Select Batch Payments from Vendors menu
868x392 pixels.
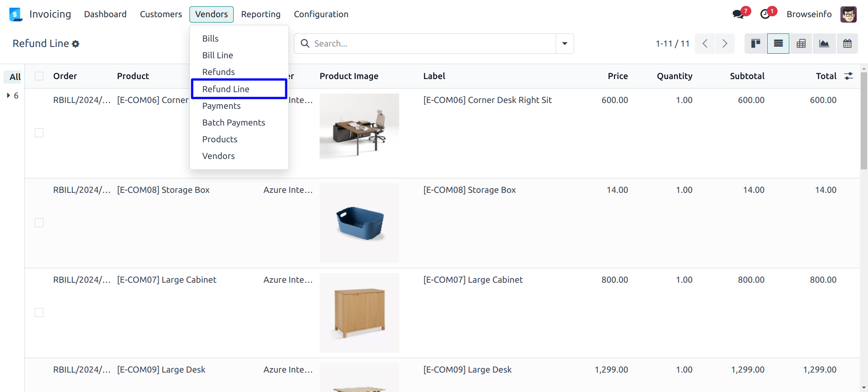[233, 122]
